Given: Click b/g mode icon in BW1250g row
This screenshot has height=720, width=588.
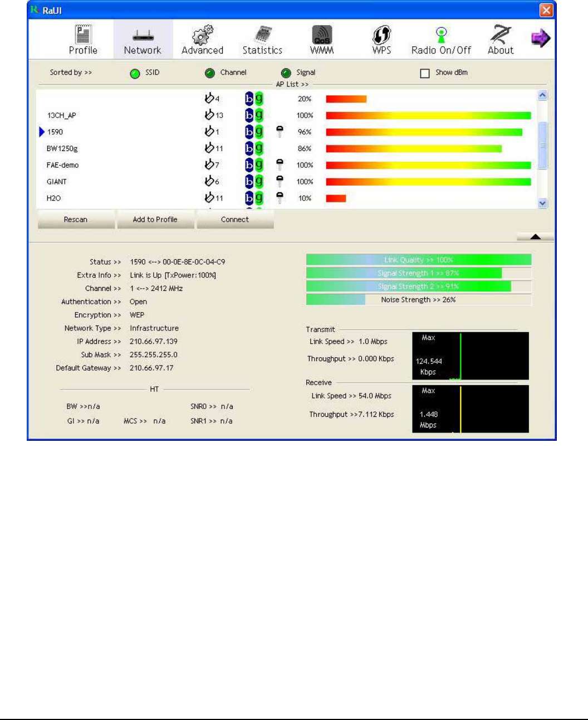Looking at the screenshot, I should click(x=254, y=148).
